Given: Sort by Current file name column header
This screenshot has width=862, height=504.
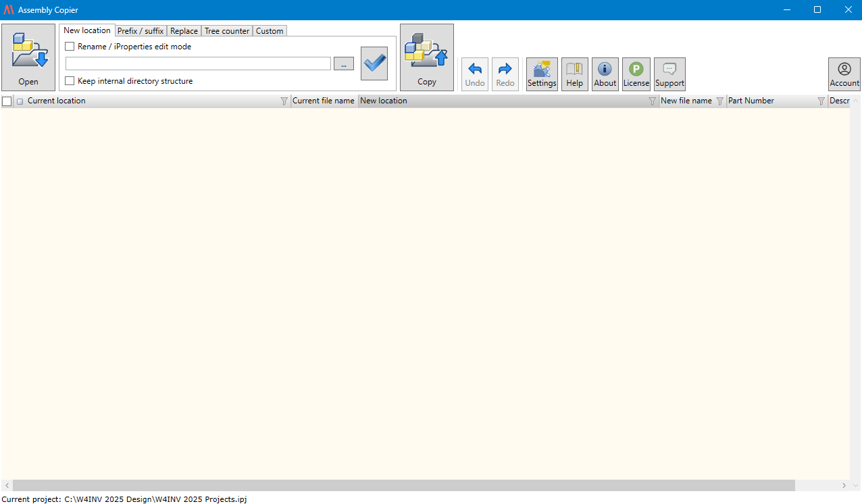Looking at the screenshot, I should [323, 101].
